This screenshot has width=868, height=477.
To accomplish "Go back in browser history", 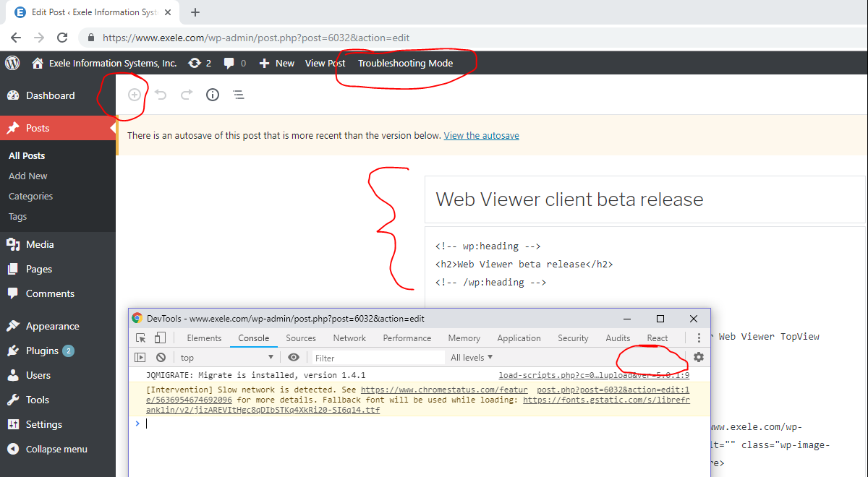I will click(16, 38).
